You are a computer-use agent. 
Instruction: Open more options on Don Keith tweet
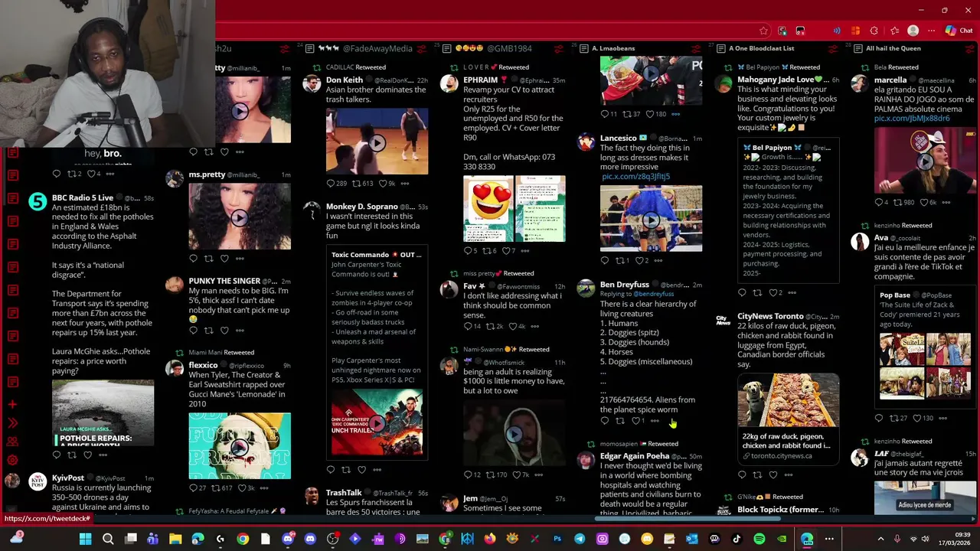(405, 184)
